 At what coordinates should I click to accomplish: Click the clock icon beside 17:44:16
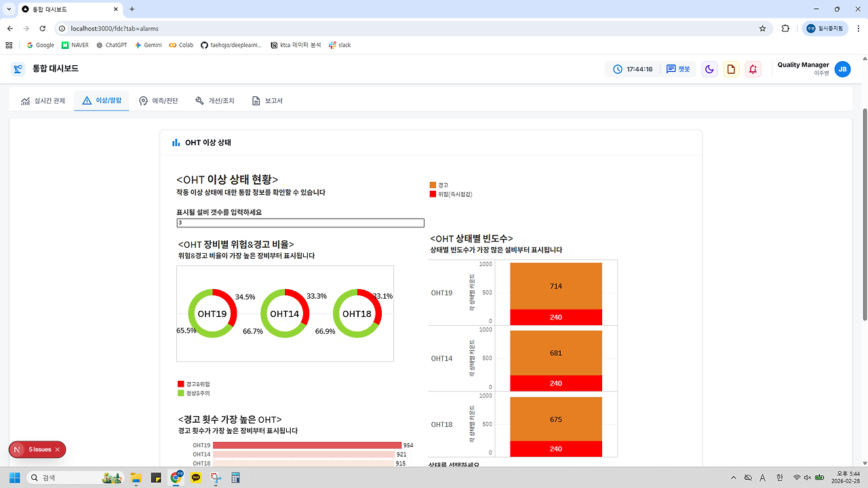[x=618, y=69]
